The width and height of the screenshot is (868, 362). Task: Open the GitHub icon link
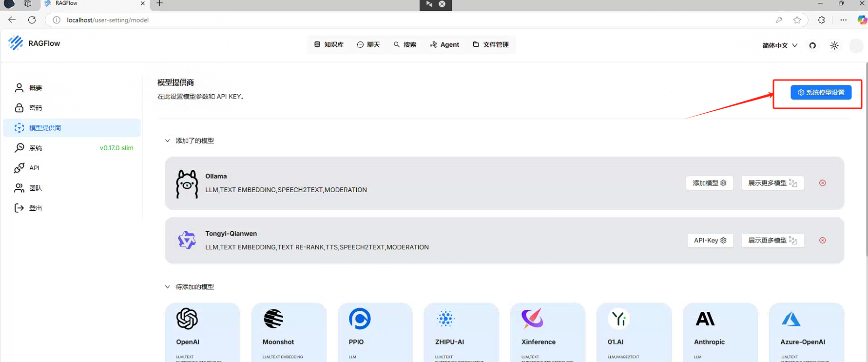pyautogui.click(x=812, y=45)
